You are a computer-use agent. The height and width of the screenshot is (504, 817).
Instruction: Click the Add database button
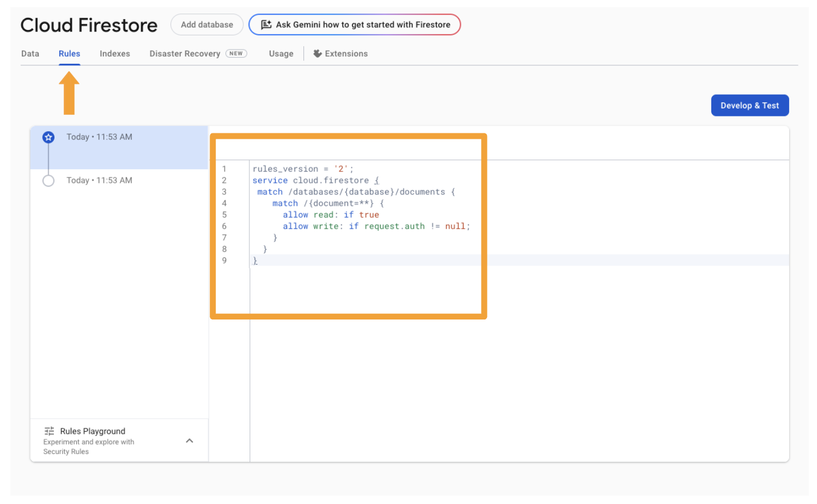207,24
